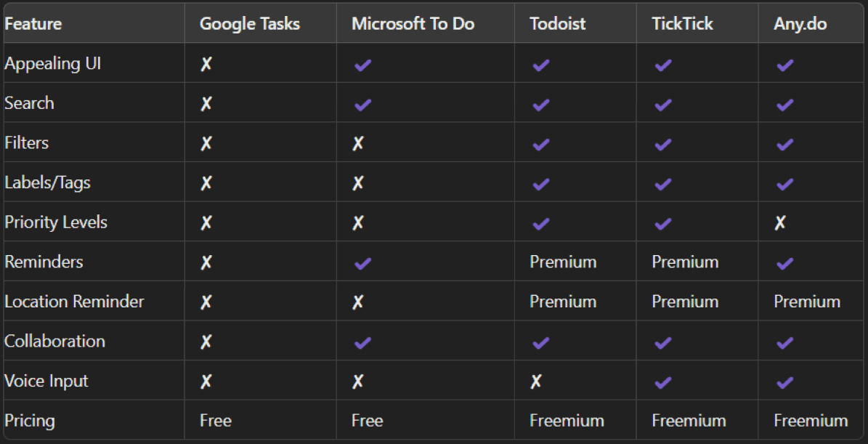Click the Todoist Appealing UI checkmark
The width and height of the screenshot is (868, 444).
click(x=540, y=65)
